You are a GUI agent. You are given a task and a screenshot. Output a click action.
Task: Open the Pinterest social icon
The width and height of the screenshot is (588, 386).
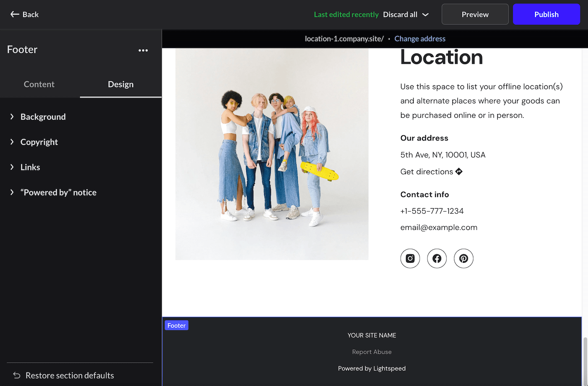coord(464,258)
